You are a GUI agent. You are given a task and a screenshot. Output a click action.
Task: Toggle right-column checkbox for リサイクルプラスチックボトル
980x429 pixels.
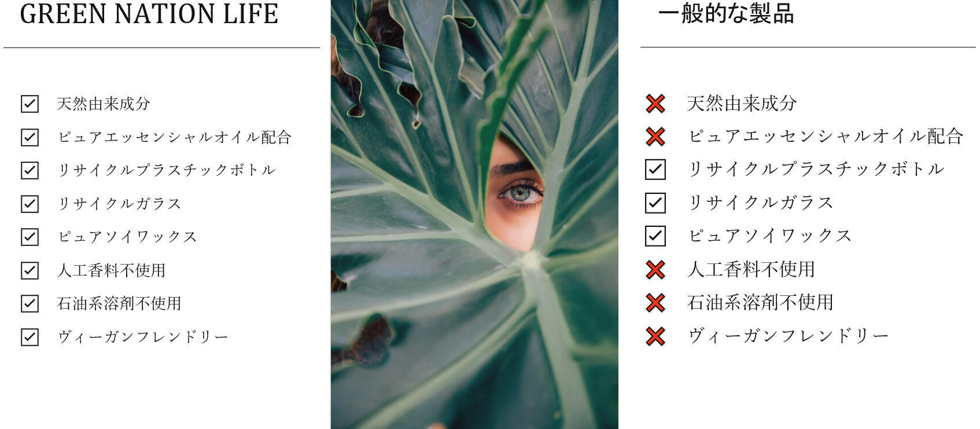(x=655, y=170)
